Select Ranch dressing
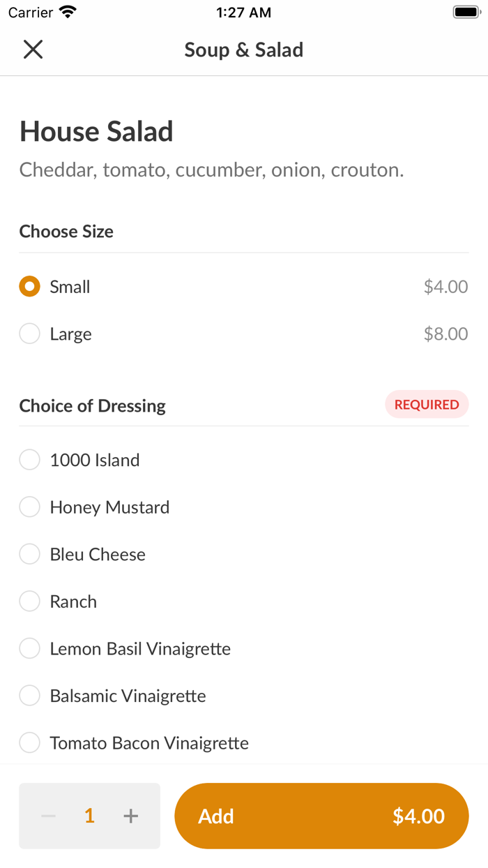 click(29, 601)
